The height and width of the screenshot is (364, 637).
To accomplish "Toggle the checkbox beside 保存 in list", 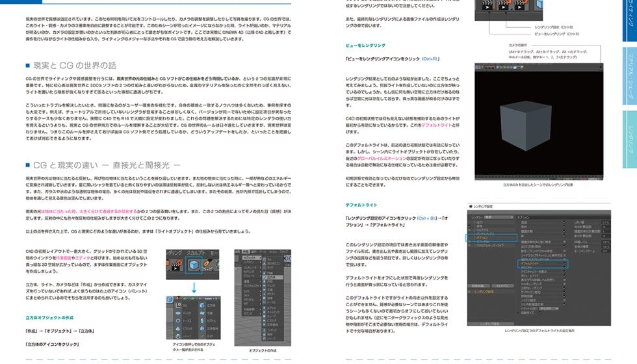I will pyautogui.click(x=469, y=226).
